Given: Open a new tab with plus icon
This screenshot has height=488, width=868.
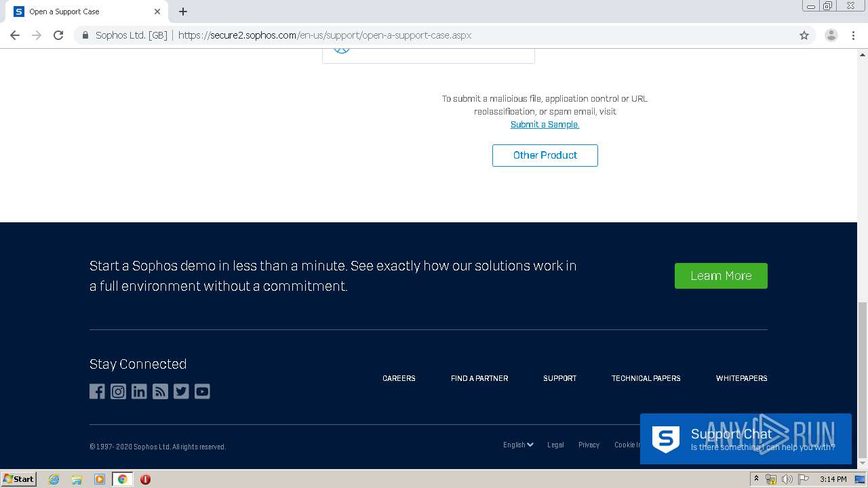Looking at the screenshot, I should point(183,12).
